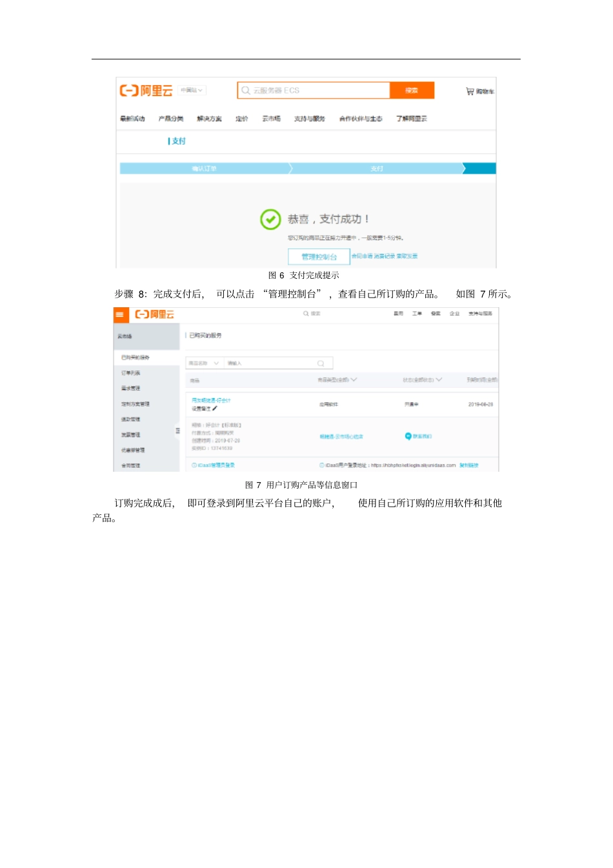
Task: Open 企业 in the console header
Action: [454, 314]
